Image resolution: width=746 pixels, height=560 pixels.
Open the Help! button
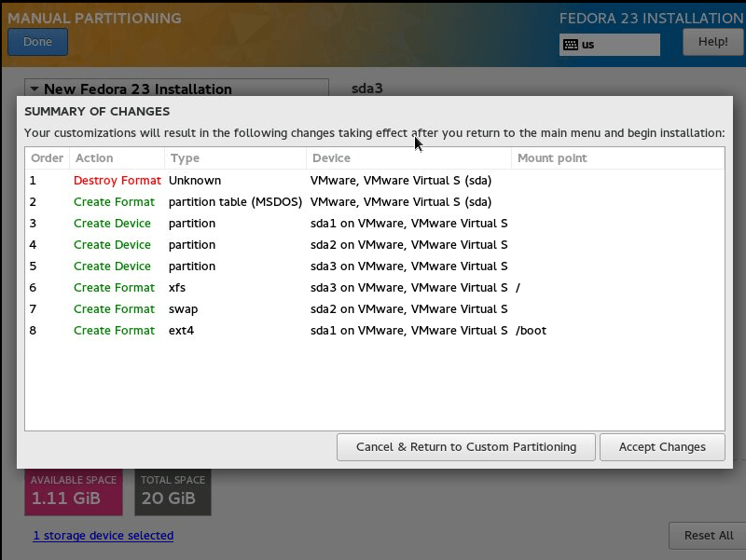[713, 42]
